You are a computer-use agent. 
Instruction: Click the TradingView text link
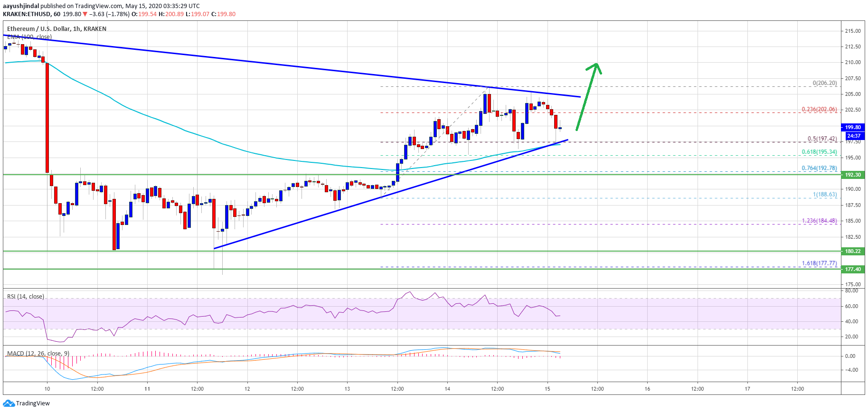tap(33, 403)
